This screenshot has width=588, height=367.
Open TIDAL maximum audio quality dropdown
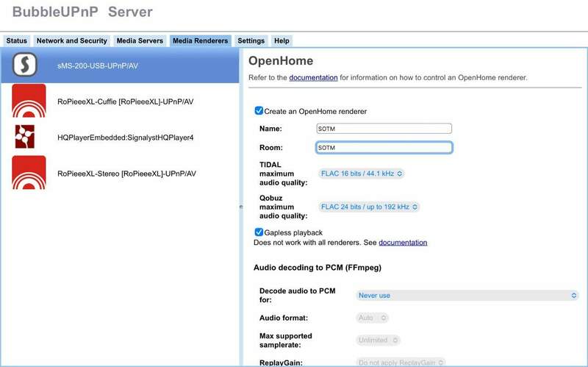pyautogui.click(x=361, y=174)
